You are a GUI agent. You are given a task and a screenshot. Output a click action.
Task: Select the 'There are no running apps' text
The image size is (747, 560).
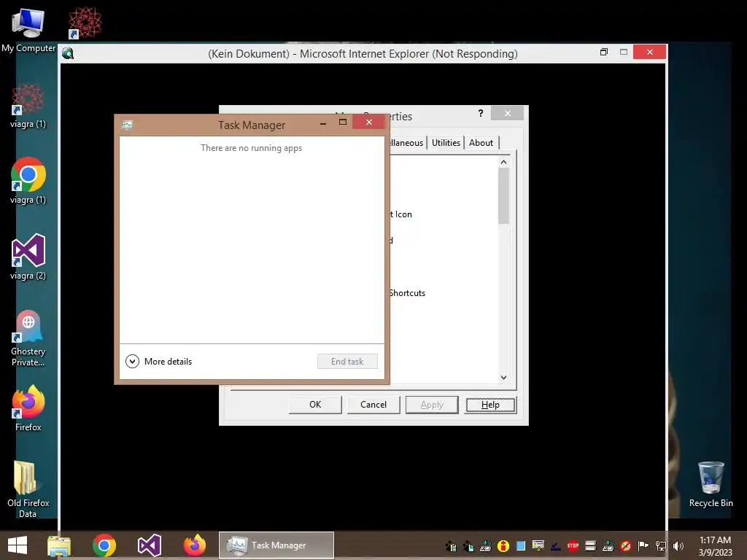(251, 148)
